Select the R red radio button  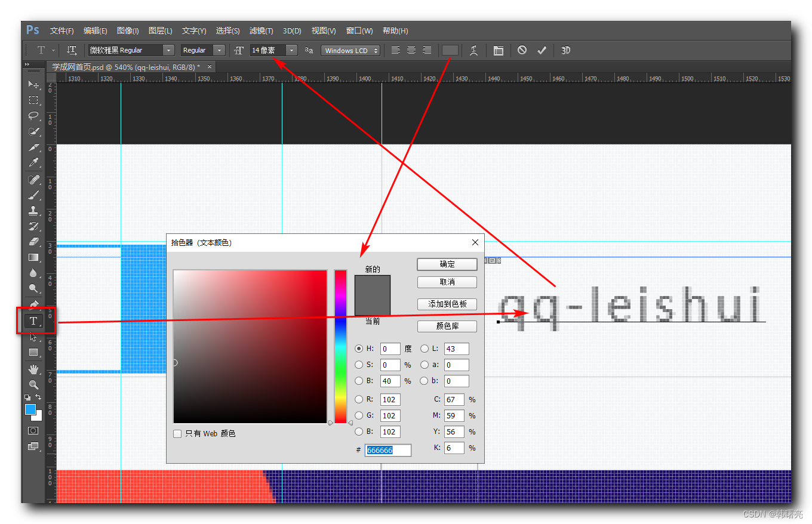(359, 399)
